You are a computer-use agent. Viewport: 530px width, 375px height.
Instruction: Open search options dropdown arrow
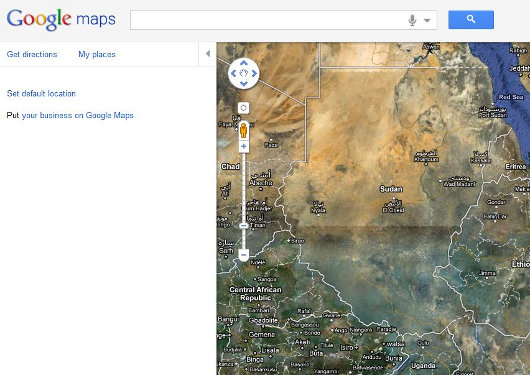427,20
